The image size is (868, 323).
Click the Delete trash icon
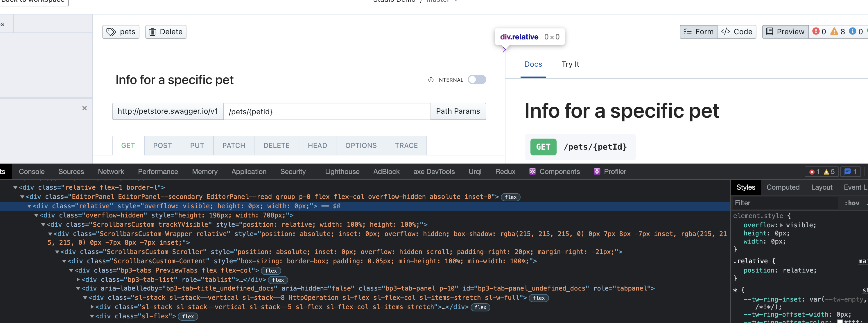click(153, 32)
